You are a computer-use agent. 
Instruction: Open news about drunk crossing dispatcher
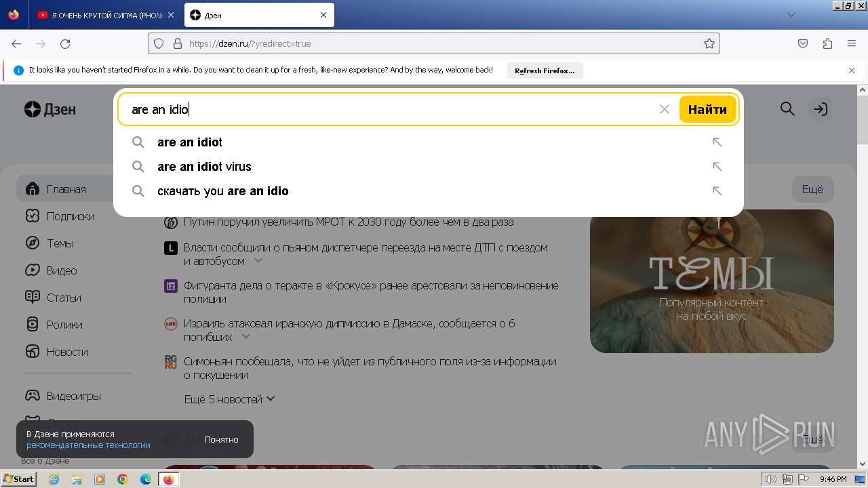click(x=366, y=254)
